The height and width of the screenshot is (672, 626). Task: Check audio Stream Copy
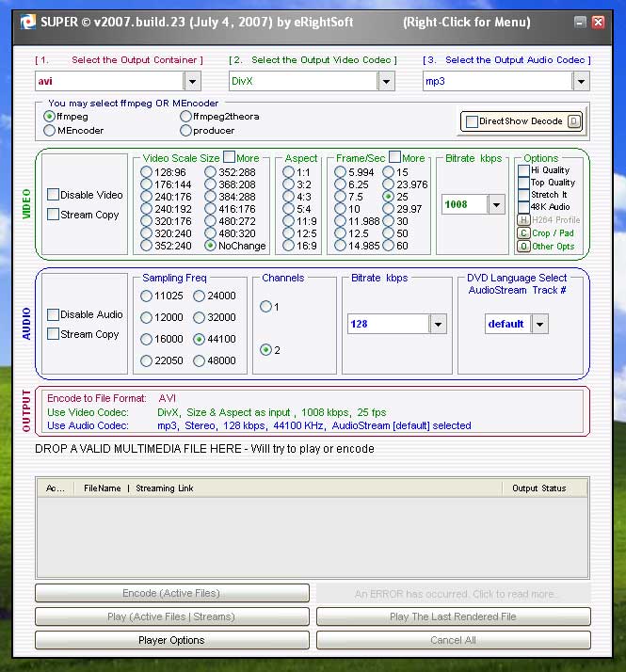[53, 334]
